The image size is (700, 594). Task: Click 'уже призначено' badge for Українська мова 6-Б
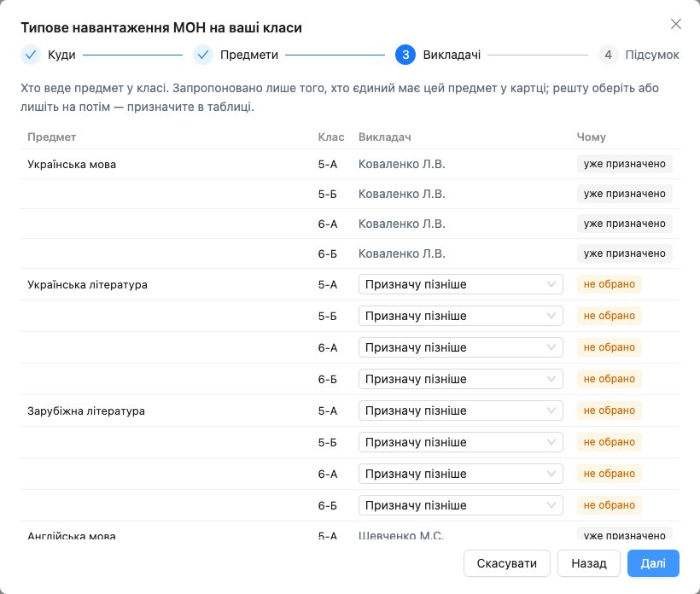pyautogui.click(x=625, y=253)
